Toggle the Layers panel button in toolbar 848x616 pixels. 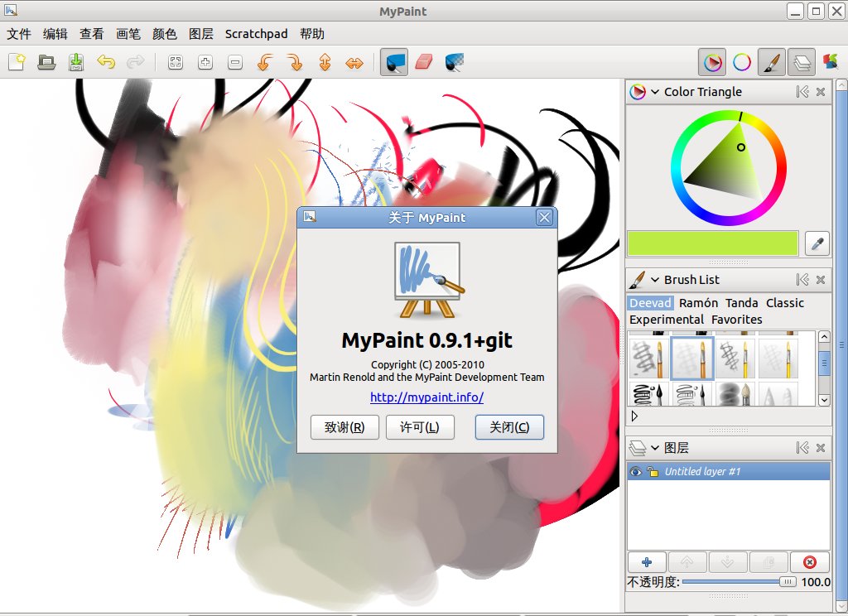[801, 62]
